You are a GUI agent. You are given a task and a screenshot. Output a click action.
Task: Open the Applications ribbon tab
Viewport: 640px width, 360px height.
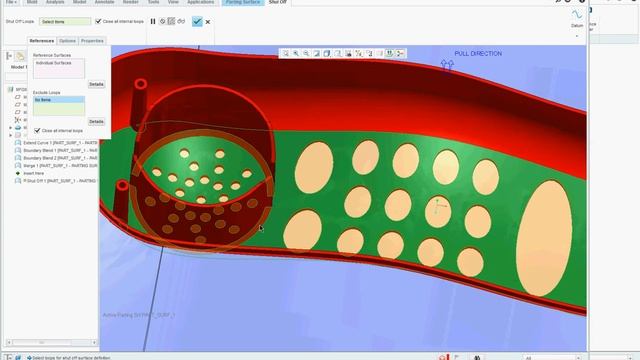[x=200, y=2]
